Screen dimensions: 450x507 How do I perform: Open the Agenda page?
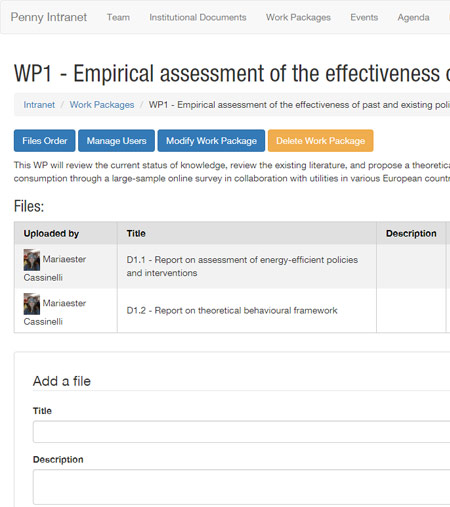point(413,17)
